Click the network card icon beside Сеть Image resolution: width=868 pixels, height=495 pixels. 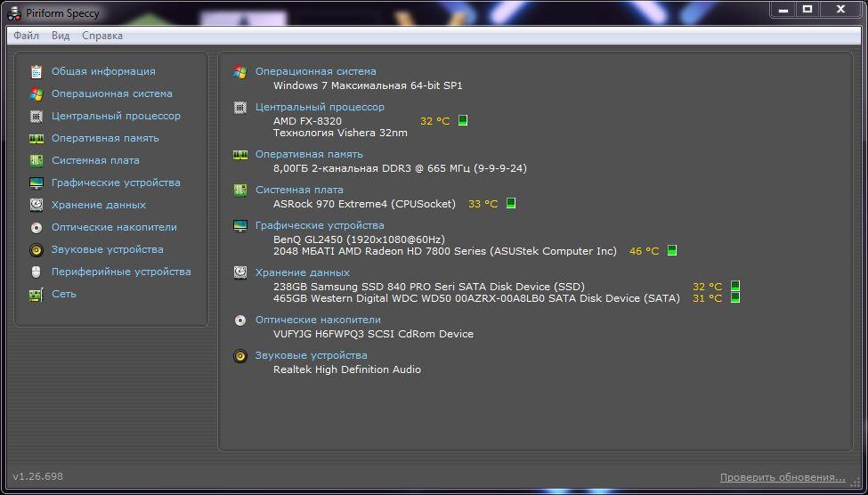point(37,294)
